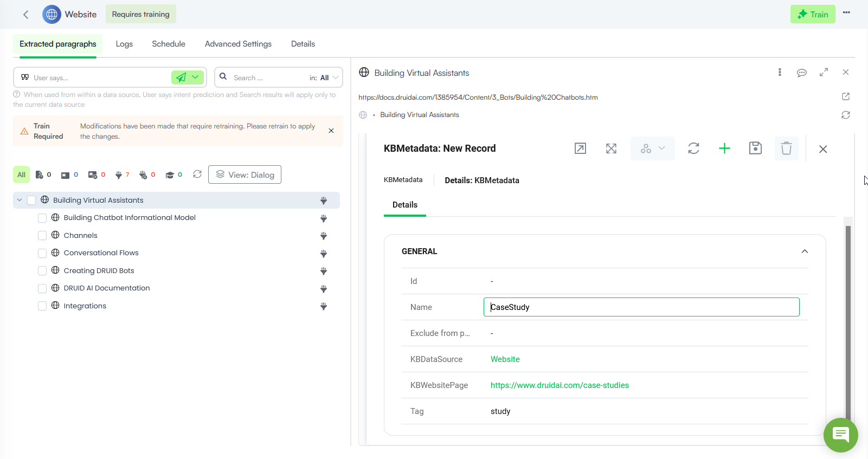Screen dimensions: 868x459
Task: Tick the Conversational Flows checkbox
Action: click(42, 253)
